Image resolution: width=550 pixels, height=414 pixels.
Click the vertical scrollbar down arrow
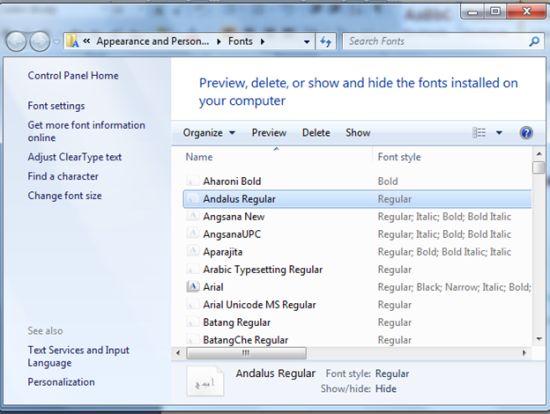click(539, 339)
